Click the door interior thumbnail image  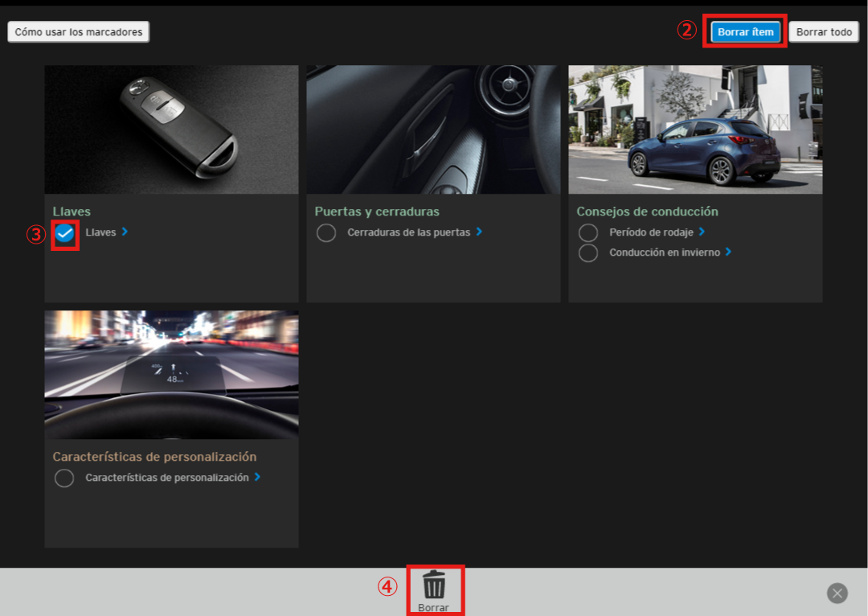[x=433, y=129]
